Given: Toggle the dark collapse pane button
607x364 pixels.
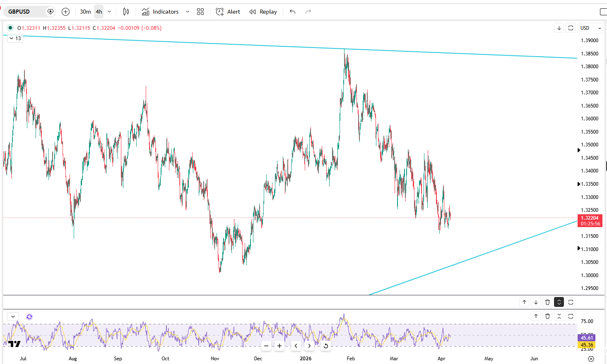Looking at the screenshot, I should coord(559,302).
